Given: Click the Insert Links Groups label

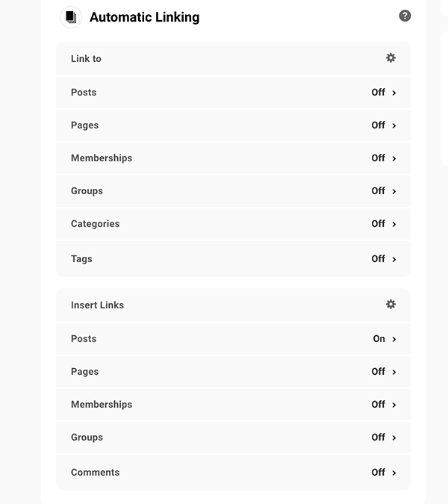Looking at the screenshot, I should coord(87,437).
